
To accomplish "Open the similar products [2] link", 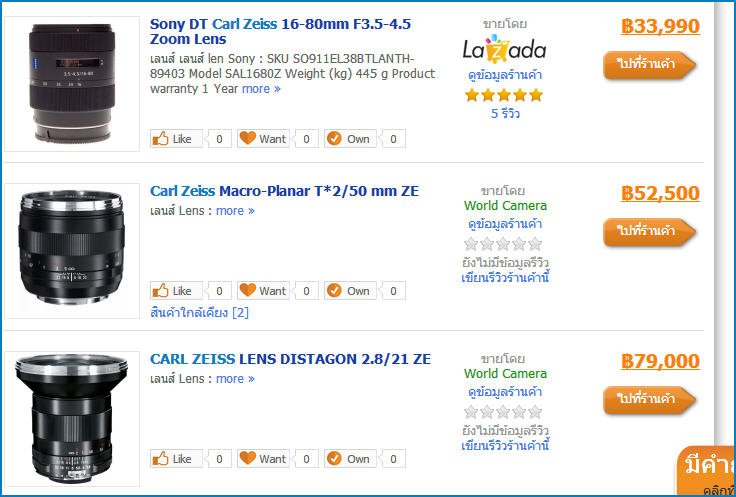I will point(199,313).
